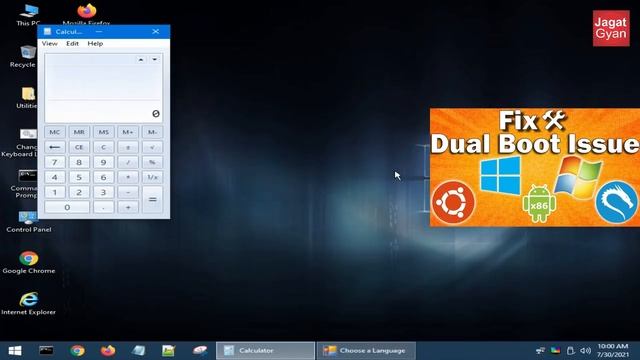This screenshot has height=360, width=640.
Task: Click the equals key
Action: (152, 200)
